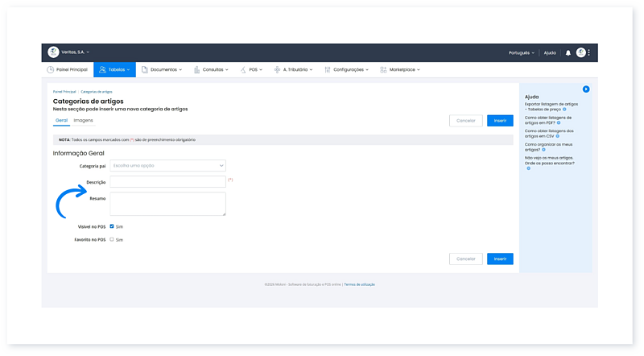This screenshot has width=644, height=356.
Task: Enable the Favorito no POS checkbox
Action: tap(112, 239)
